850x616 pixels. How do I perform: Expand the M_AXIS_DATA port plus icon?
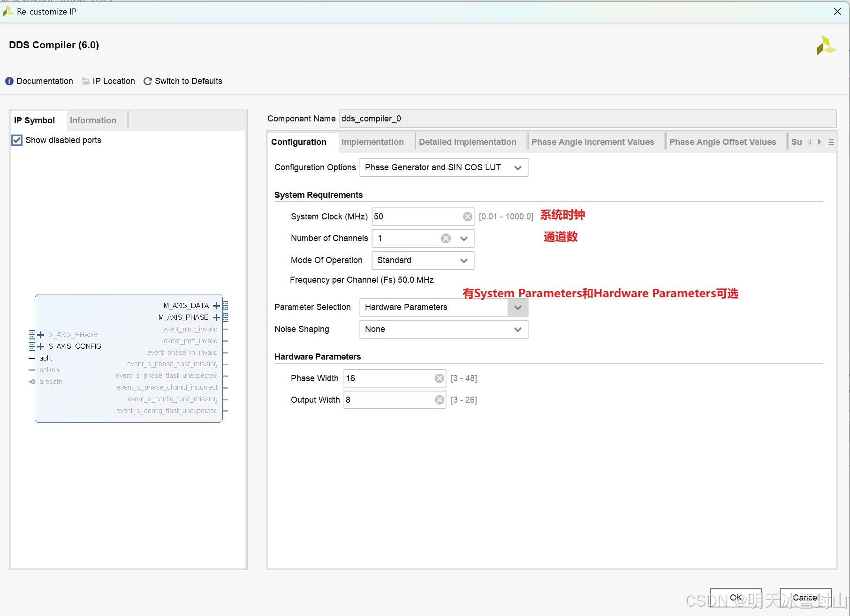(216, 306)
